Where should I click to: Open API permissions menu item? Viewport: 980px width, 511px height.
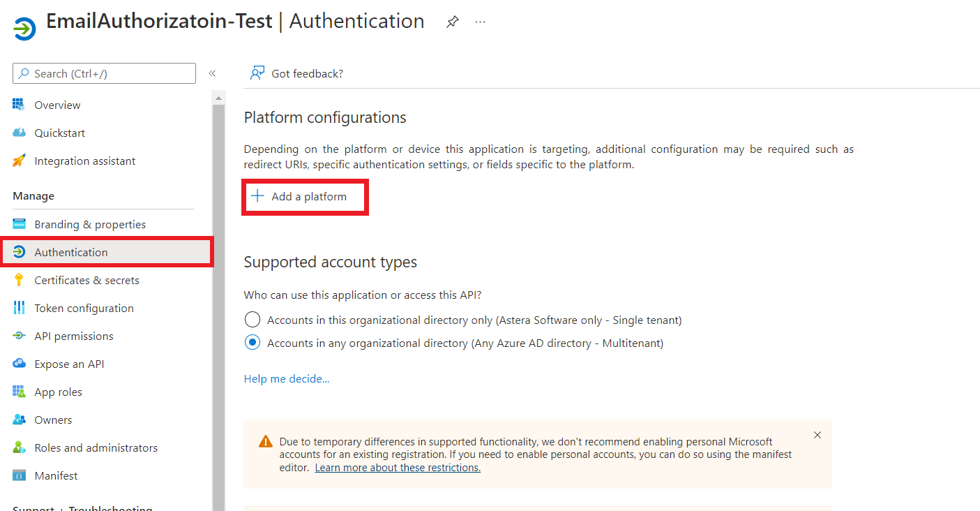[x=74, y=336]
